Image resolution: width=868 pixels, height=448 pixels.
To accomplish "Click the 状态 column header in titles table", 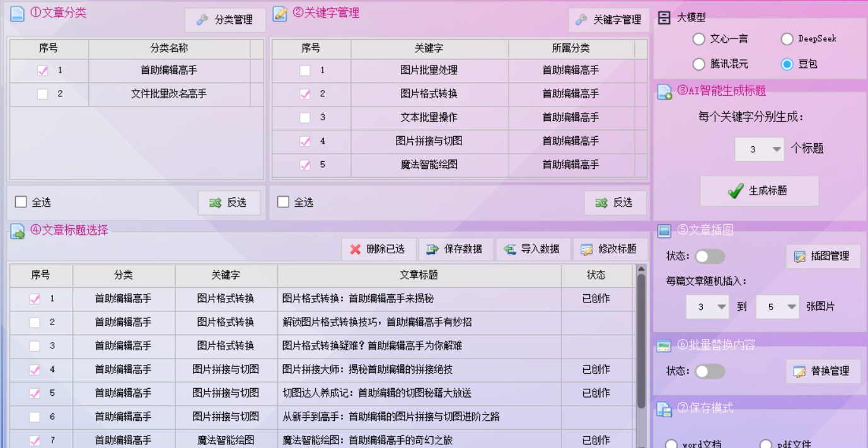I will [596, 275].
